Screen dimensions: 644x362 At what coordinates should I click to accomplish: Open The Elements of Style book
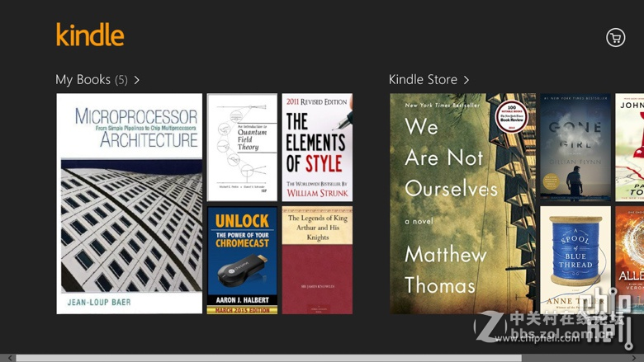click(317, 147)
